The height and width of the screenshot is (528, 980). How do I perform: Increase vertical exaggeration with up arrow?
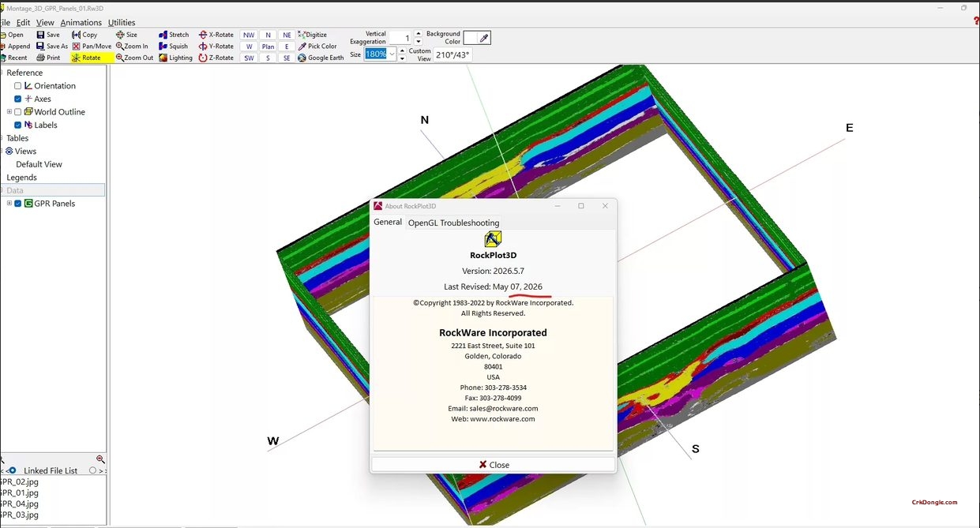click(x=418, y=35)
